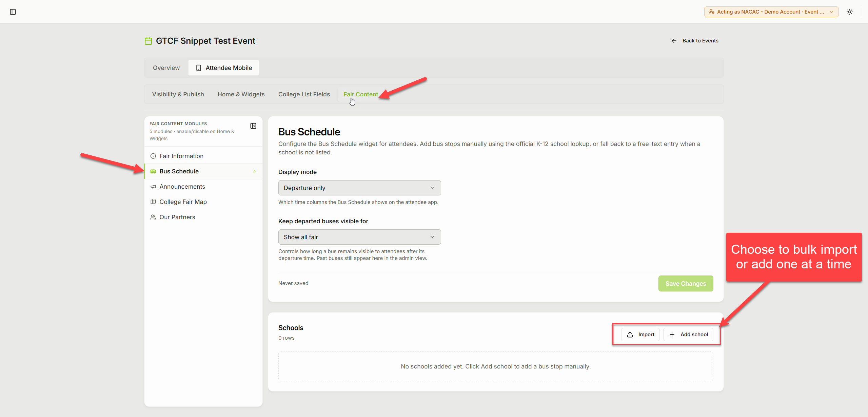
Task: Open the Home & Widgets tab
Action: (241, 94)
